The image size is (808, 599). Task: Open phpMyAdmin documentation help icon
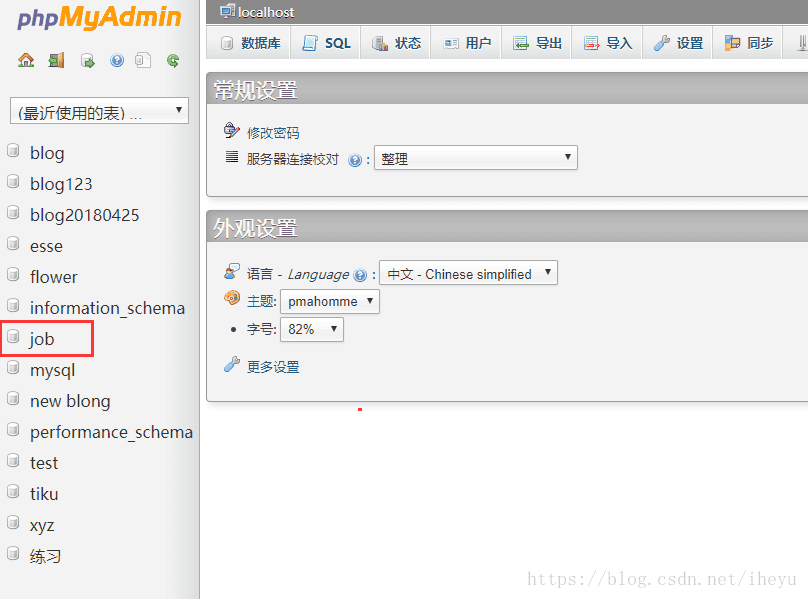(x=117, y=61)
